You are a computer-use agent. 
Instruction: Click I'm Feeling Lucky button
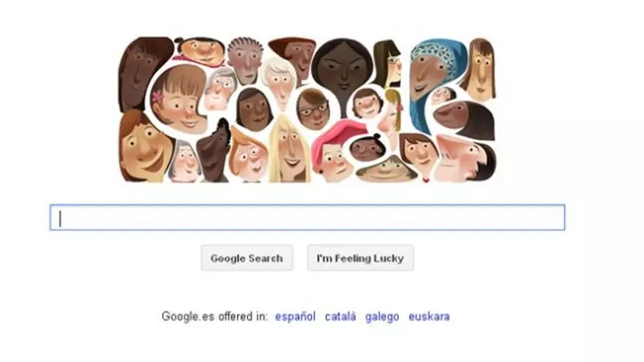click(x=360, y=258)
